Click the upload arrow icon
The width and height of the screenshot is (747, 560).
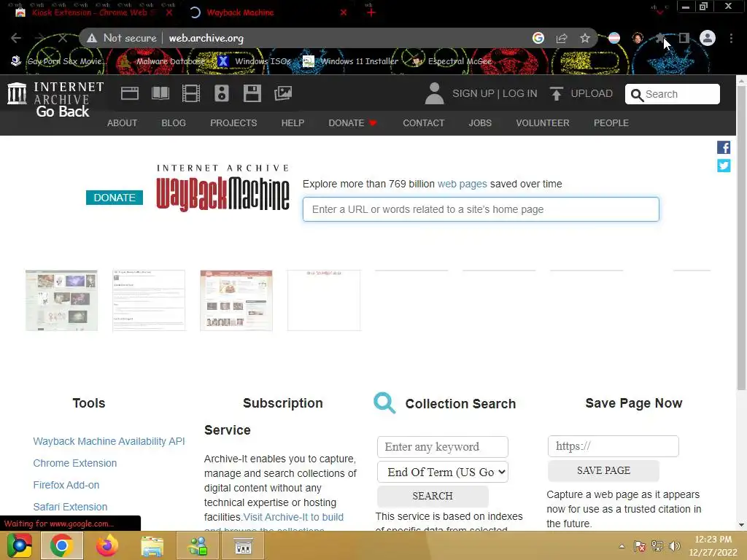pos(556,93)
